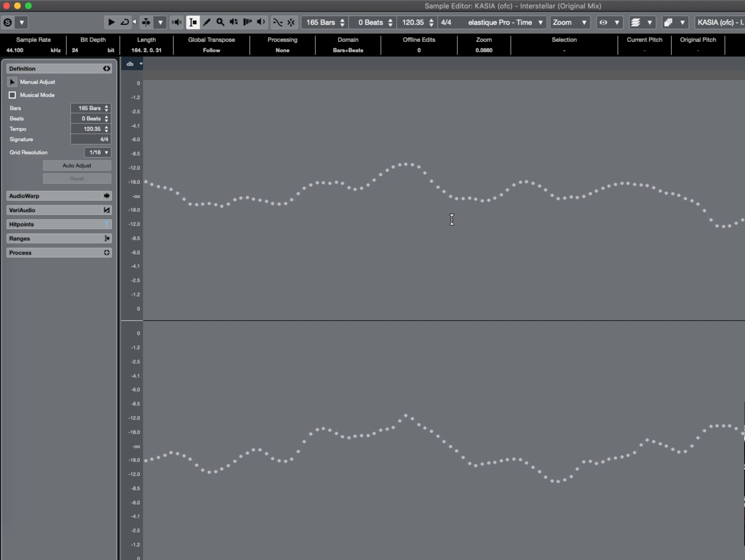Select the Range Selection tool
Screen dimensions: 745x560
point(193,22)
